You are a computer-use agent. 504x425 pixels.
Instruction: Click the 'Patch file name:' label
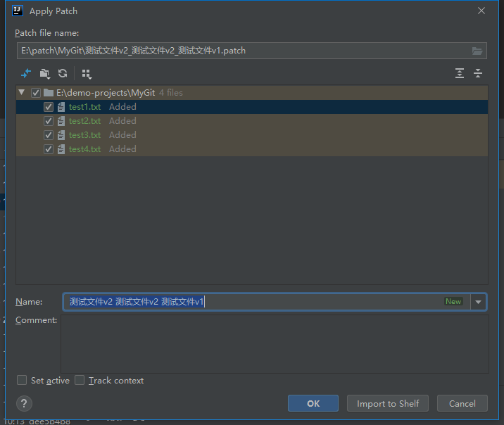[x=47, y=33]
